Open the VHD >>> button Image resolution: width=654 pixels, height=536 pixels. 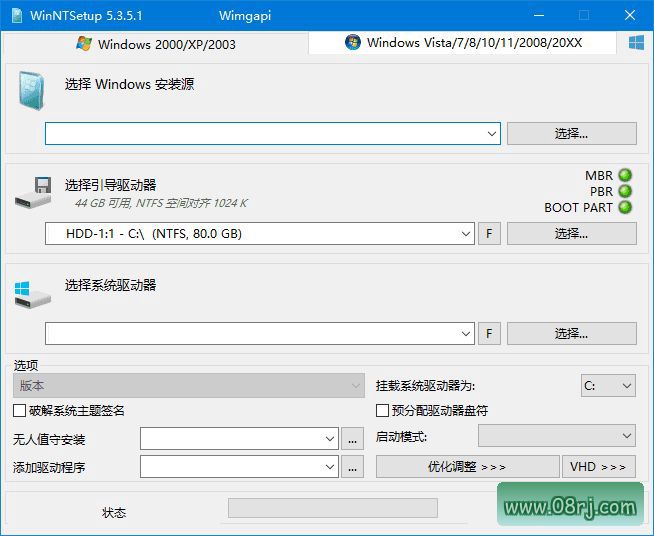point(599,466)
